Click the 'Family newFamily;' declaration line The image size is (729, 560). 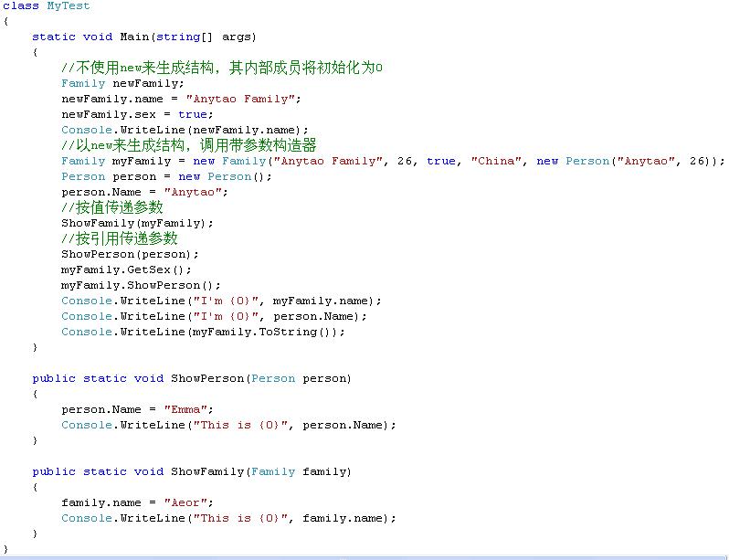tap(122, 83)
